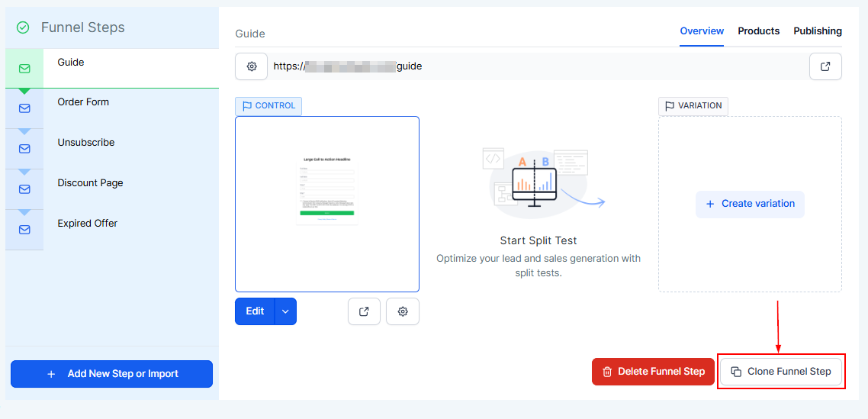Open control page settings gear below thumbnail

pos(403,311)
